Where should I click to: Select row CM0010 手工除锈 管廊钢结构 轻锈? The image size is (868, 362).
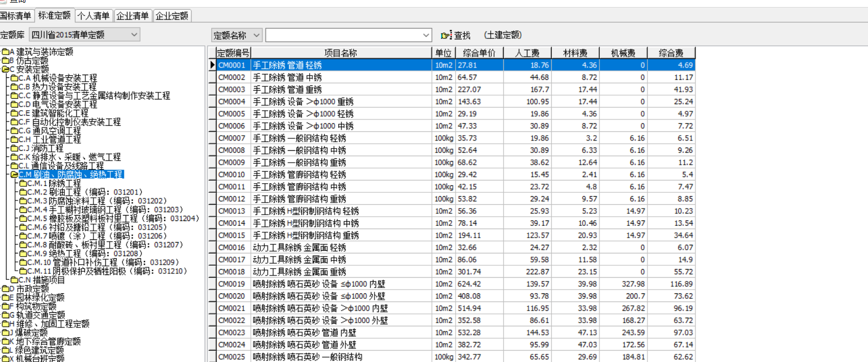(456, 175)
